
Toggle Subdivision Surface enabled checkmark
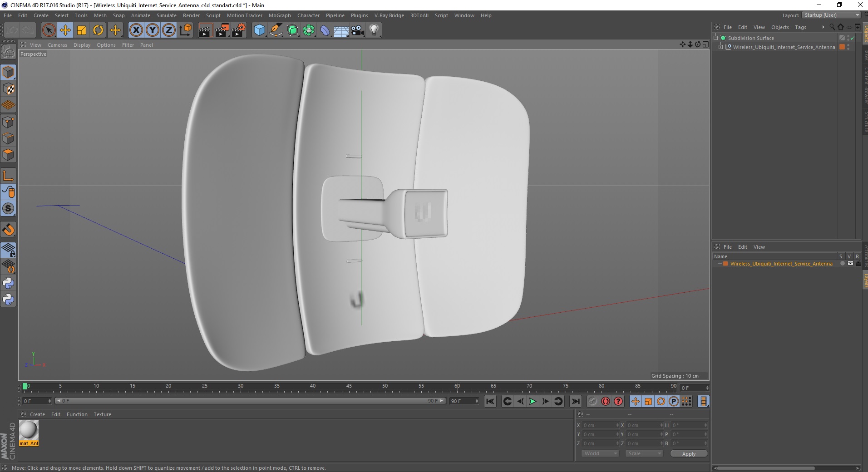click(x=852, y=38)
